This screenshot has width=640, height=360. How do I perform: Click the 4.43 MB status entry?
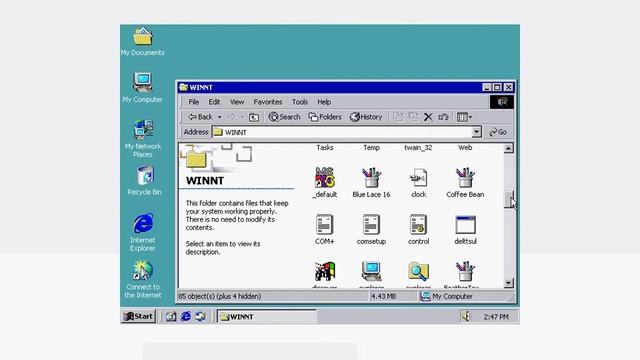pos(383,296)
